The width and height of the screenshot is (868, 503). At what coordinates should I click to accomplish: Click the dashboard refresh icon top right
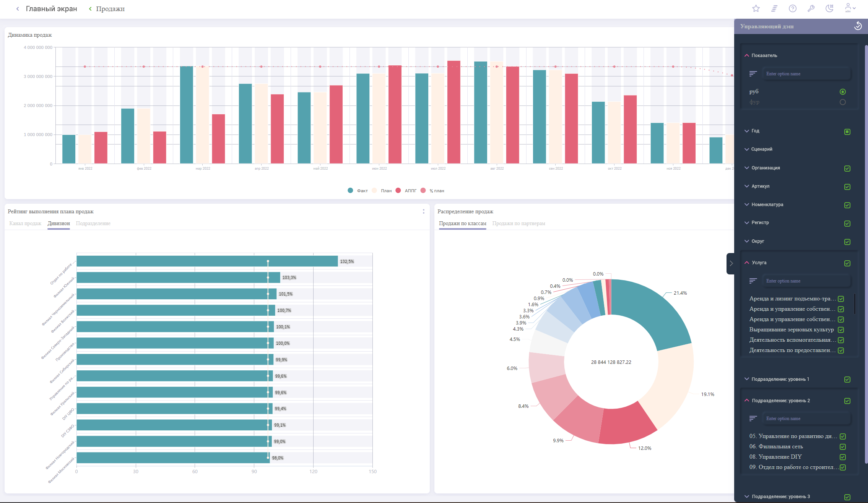(x=858, y=26)
